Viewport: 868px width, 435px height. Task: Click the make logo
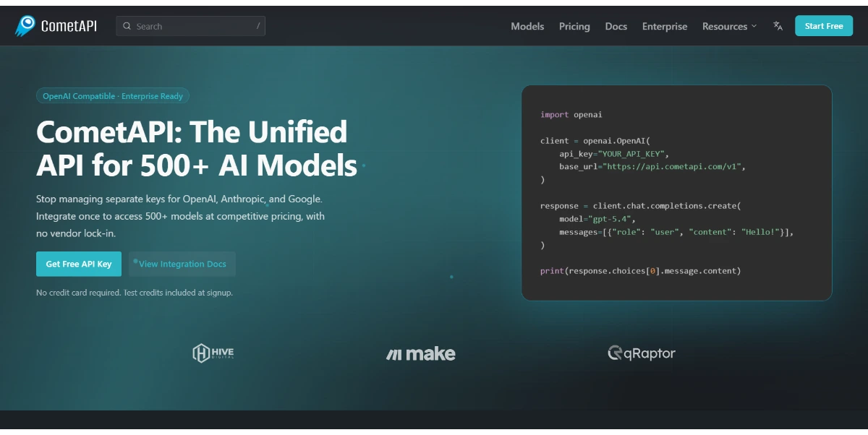[421, 353]
